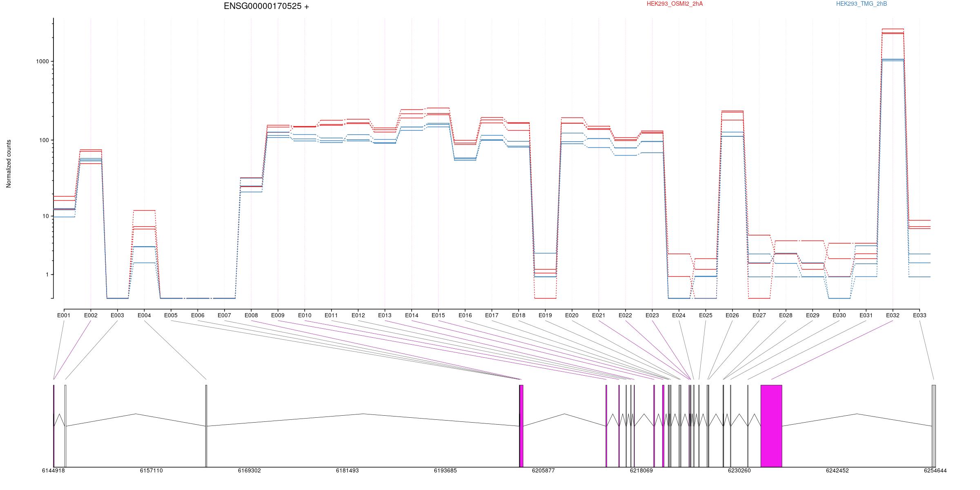This screenshot has width=980, height=490.
Task: Select the HEK293_OSMI2_2hA legend label
Action: 675,4
